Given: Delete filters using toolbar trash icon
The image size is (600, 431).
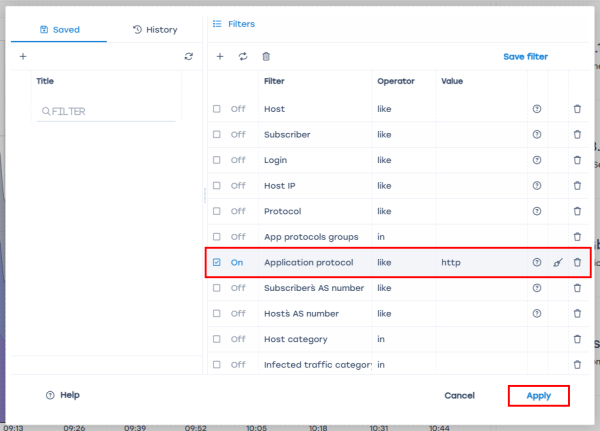Looking at the screenshot, I should (265, 57).
